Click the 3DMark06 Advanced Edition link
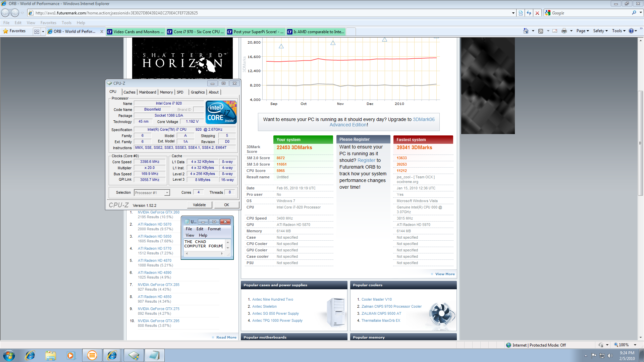 (x=382, y=122)
